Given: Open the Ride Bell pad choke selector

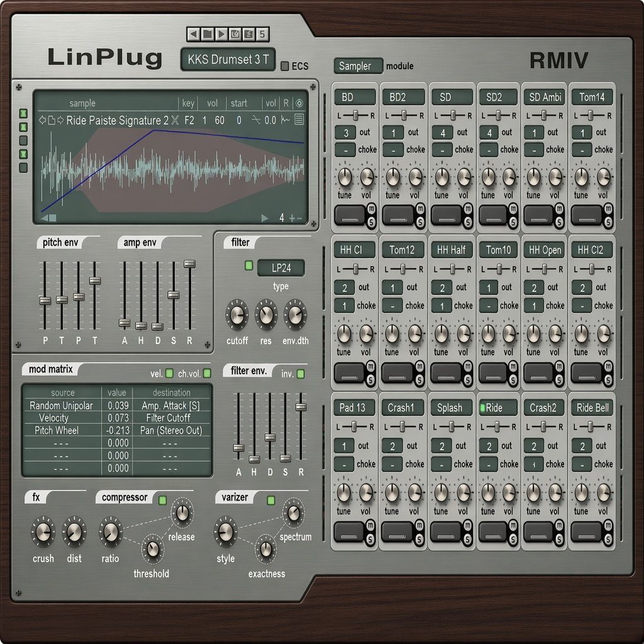Looking at the screenshot, I should [582, 464].
